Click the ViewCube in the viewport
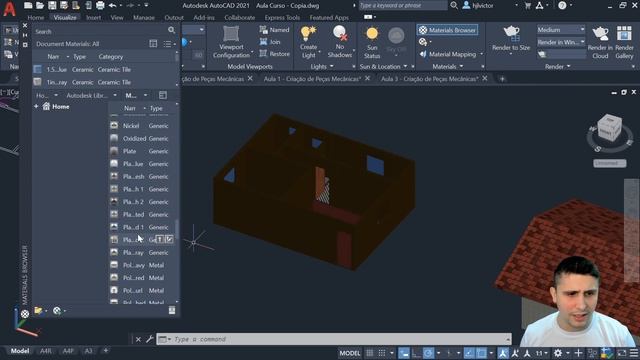 (x=609, y=129)
